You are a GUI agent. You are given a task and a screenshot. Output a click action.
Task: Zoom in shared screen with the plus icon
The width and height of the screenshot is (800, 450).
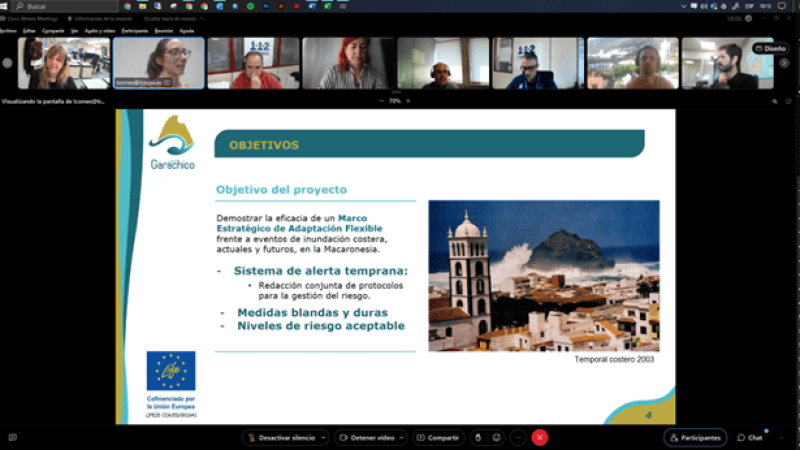tap(408, 101)
